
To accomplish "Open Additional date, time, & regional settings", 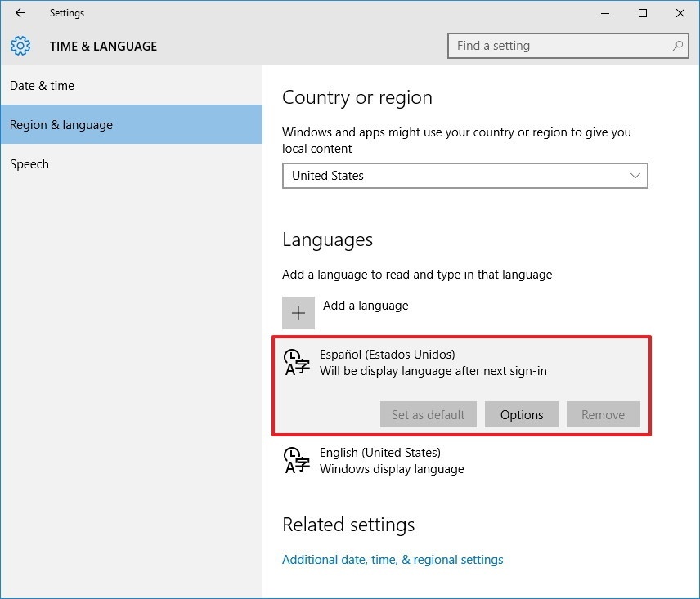I will pyautogui.click(x=393, y=560).
